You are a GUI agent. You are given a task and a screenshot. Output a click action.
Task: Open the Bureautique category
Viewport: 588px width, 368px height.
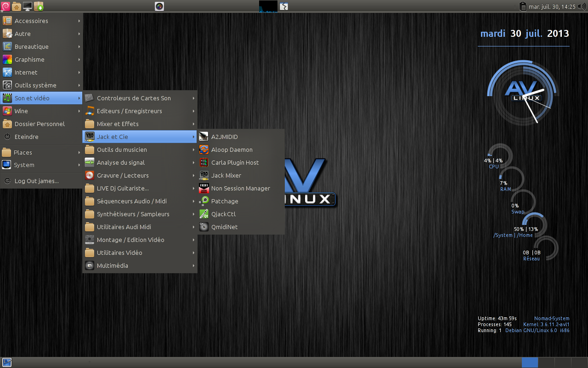pos(41,46)
